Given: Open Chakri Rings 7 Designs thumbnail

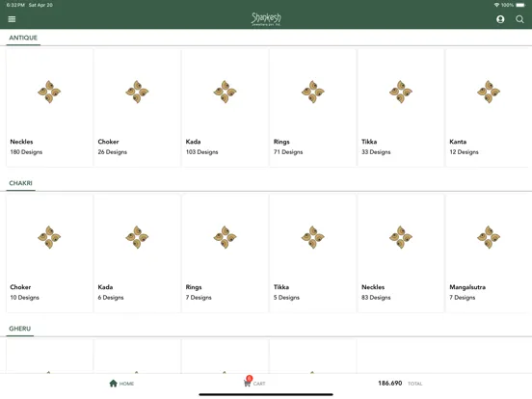Looking at the screenshot, I should [225, 237].
